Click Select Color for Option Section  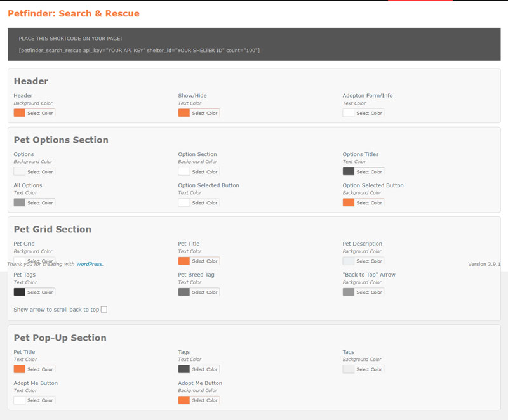point(204,172)
